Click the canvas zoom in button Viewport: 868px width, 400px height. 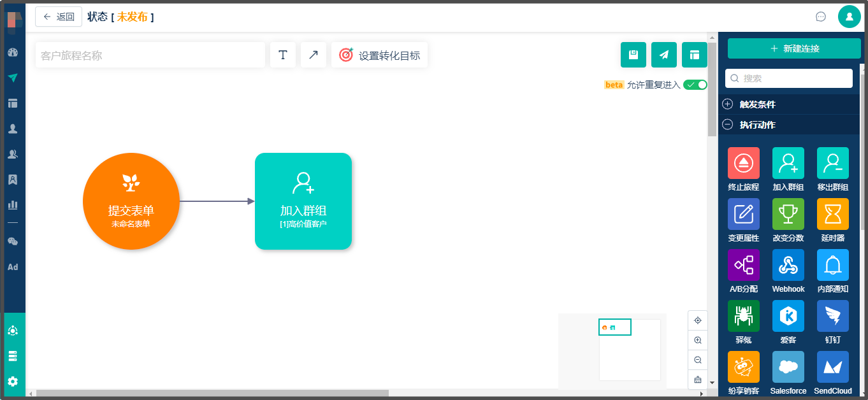[698, 341]
